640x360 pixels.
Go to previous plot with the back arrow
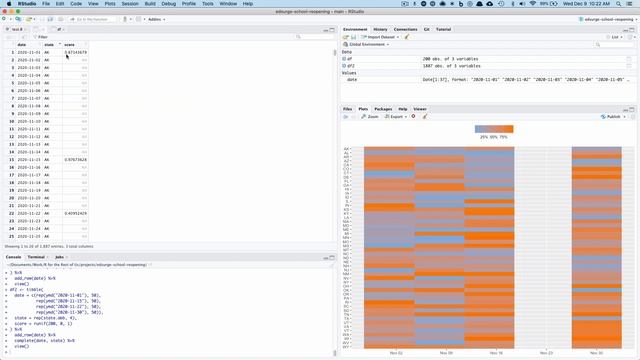tap(346, 117)
